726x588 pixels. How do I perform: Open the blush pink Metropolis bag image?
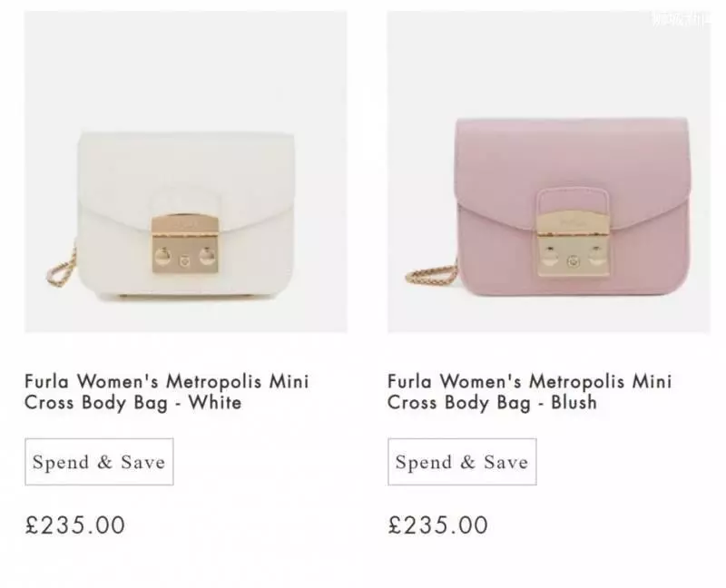pyautogui.click(x=549, y=171)
